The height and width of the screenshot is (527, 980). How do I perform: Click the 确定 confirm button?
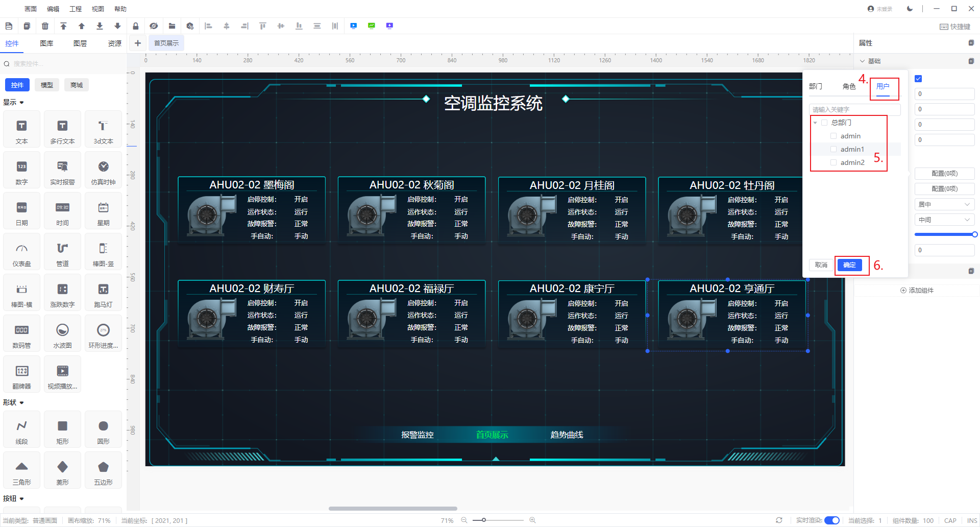point(849,265)
